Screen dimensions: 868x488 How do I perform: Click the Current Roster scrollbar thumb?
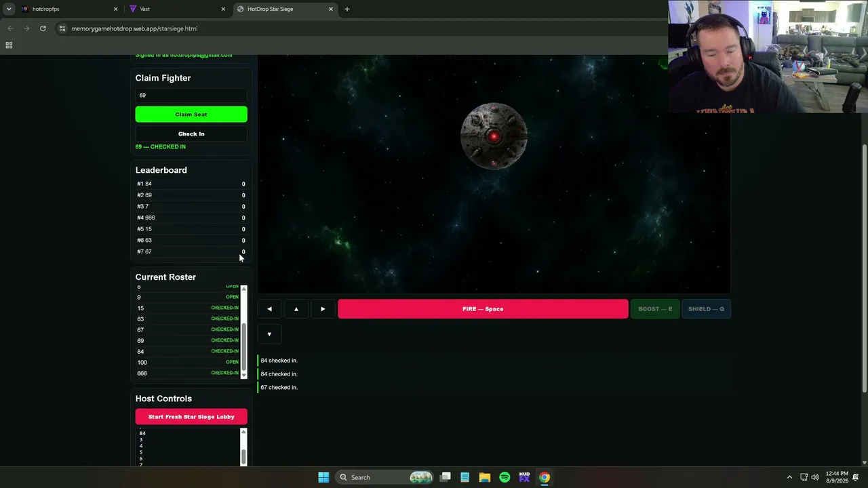[244, 346]
